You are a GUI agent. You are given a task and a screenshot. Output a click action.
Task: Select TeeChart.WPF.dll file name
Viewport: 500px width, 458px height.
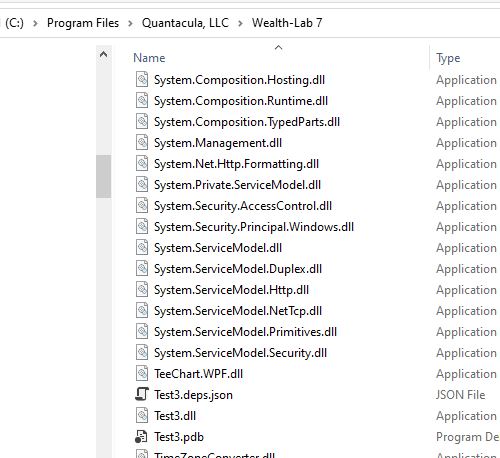pyautogui.click(x=198, y=374)
